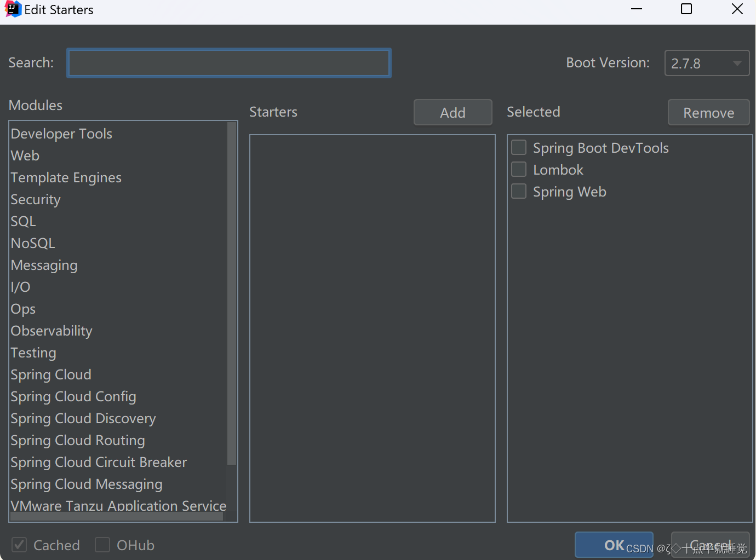Click the Add button
Viewport: 756px width, 560px height.
pyautogui.click(x=453, y=112)
